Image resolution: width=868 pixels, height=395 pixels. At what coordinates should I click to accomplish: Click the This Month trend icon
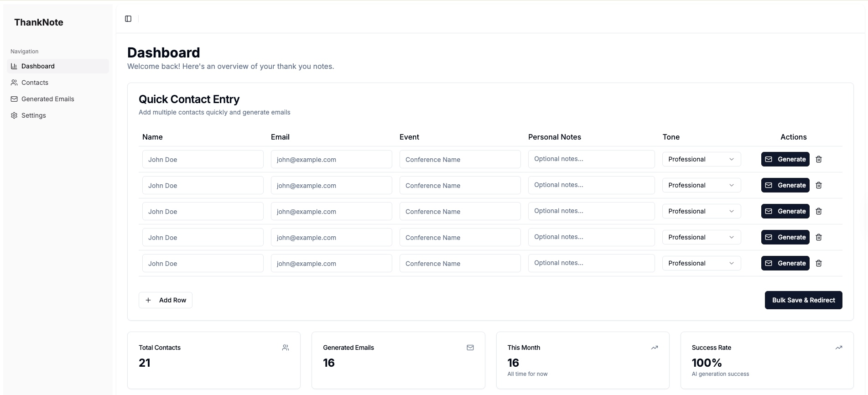[x=655, y=348]
